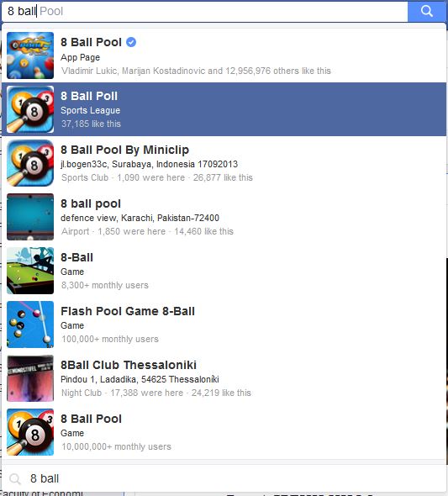This screenshot has height=496, width=448.
Task: Open the 8 Ball Pool App Page thumbnail
Action: pos(30,55)
